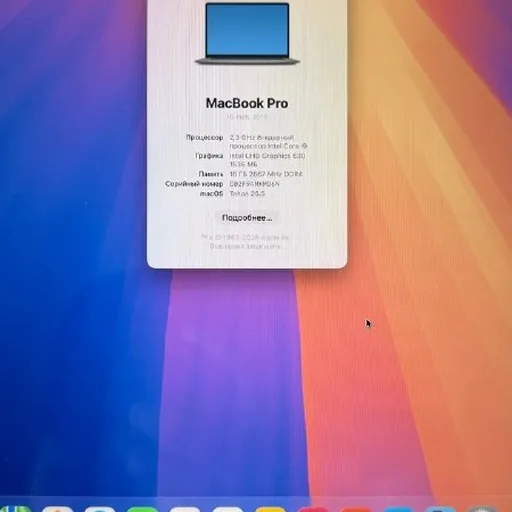
Task: Select the 2667 MHz DDR4 memory value
Action: click(266, 174)
